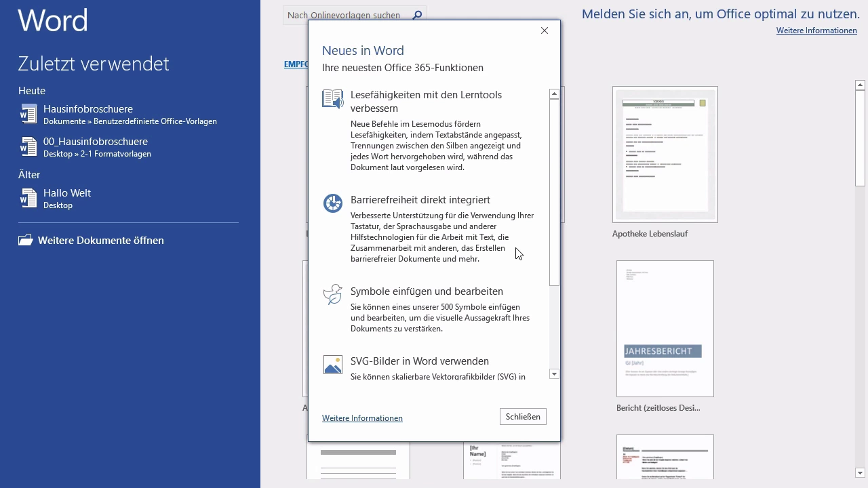Open recent document Hausinfobroschuere
868x488 pixels.
click(129, 114)
